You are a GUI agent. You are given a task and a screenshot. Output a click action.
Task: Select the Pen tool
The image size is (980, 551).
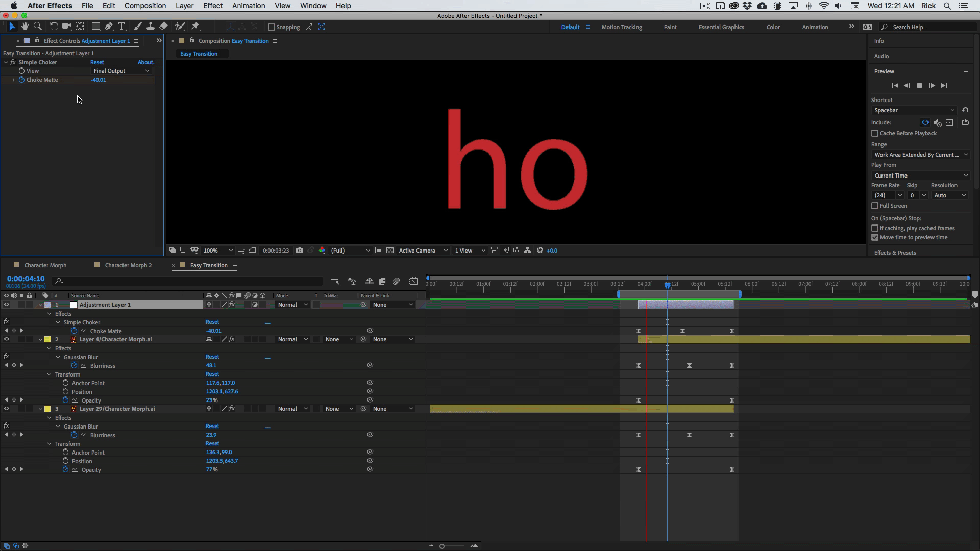click(108, 26)
